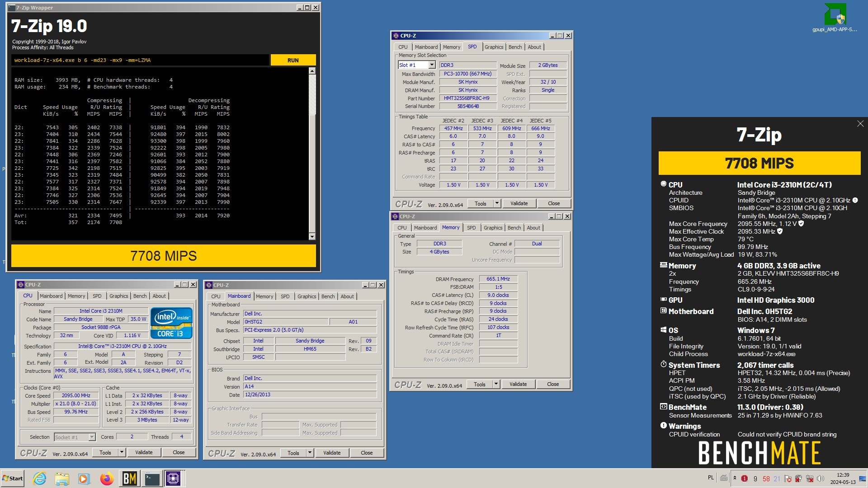Click the taskbar clock showing 12:39
This screenshot has width=868, height=488.
coord(843,479)
